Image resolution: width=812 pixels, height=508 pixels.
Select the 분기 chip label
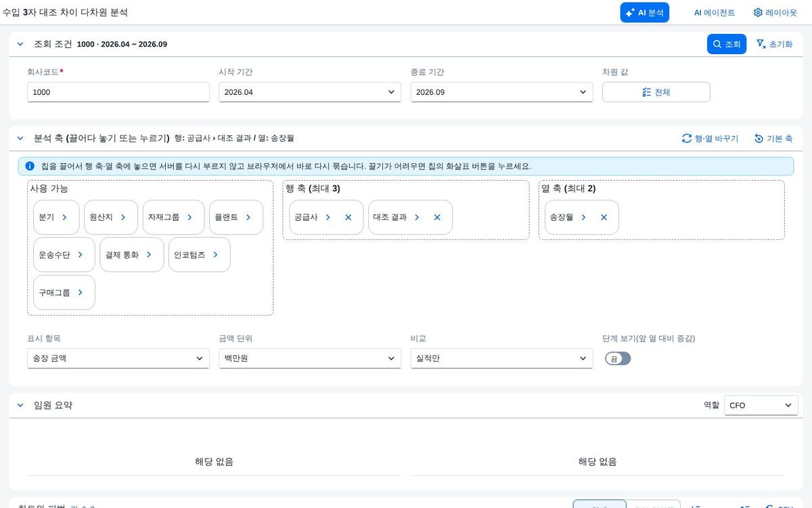pyautogui.click(x=46, y=217)
